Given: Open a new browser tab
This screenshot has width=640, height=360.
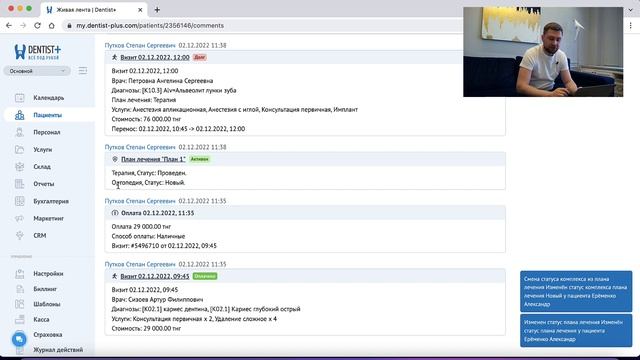Looking at the screenshot, I should point(157,10).
